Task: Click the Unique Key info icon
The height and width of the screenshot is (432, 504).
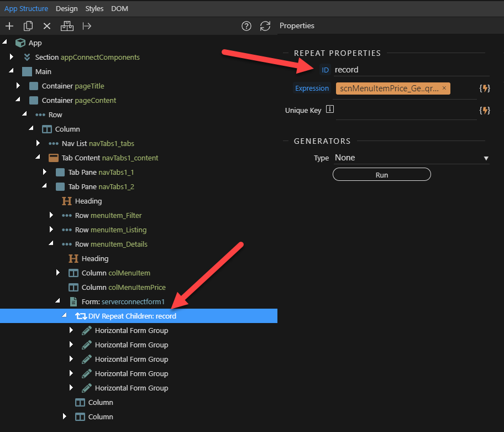Action: click(x=330, y=110)
